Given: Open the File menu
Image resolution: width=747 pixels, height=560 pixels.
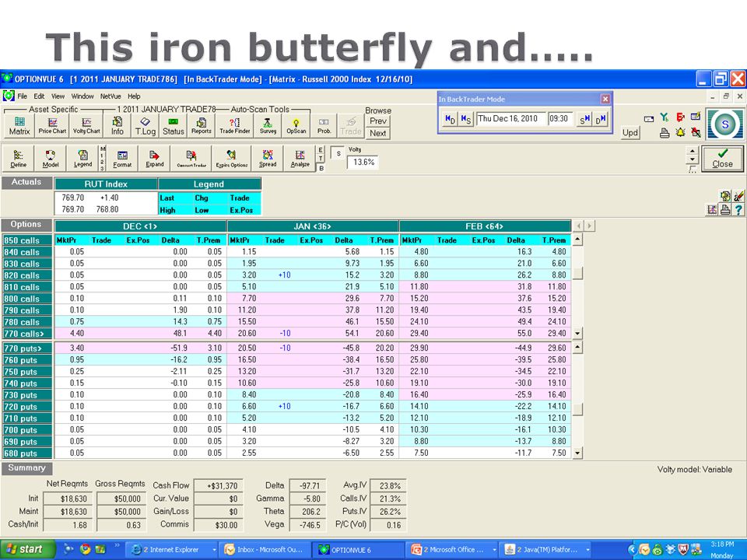Looking at the screenshot, I should pyautogui.click(x=22, y=96).
